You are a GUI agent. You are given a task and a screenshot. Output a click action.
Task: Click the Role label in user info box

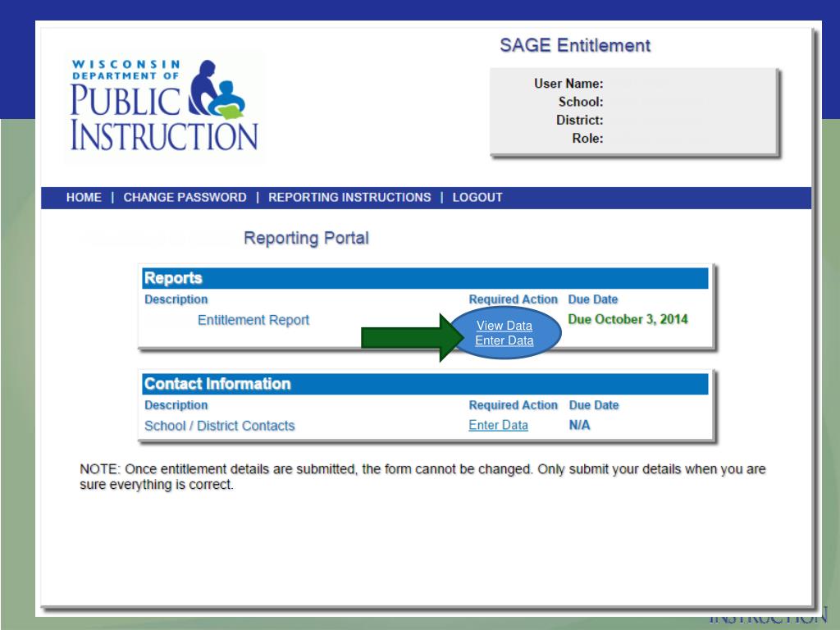tap(587, 138)
